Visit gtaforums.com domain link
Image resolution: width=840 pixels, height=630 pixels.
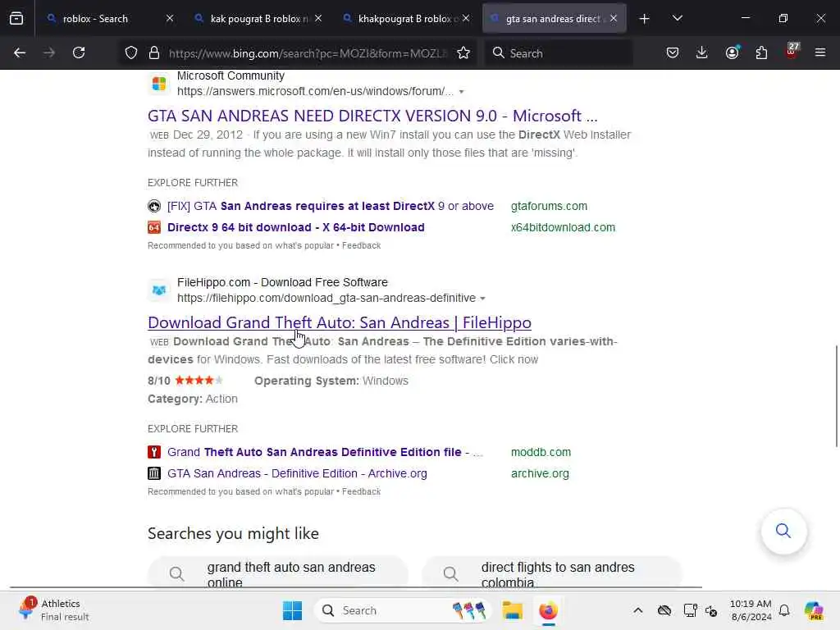click(x=549, y=206)
